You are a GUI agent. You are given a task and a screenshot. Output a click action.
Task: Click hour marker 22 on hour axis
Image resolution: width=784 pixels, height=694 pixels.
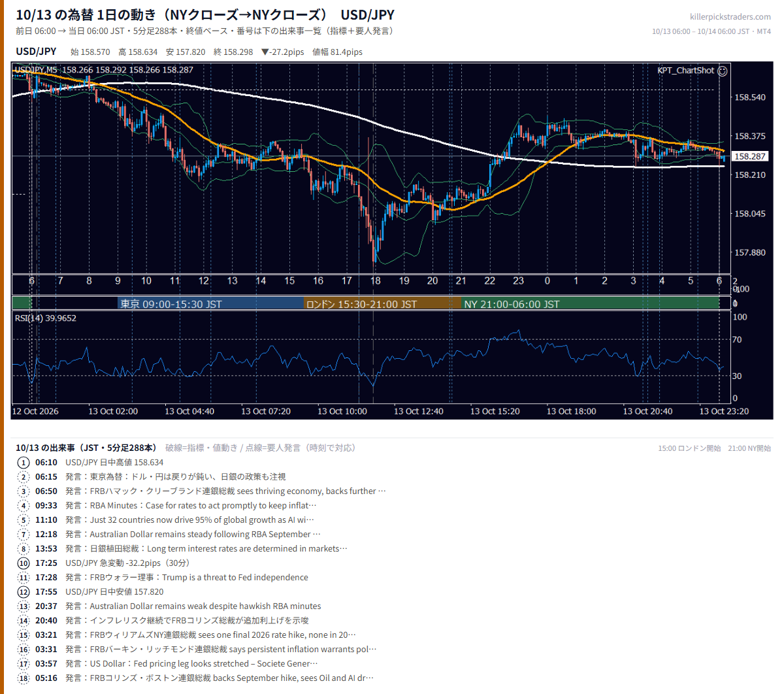(x=490, y=281)
